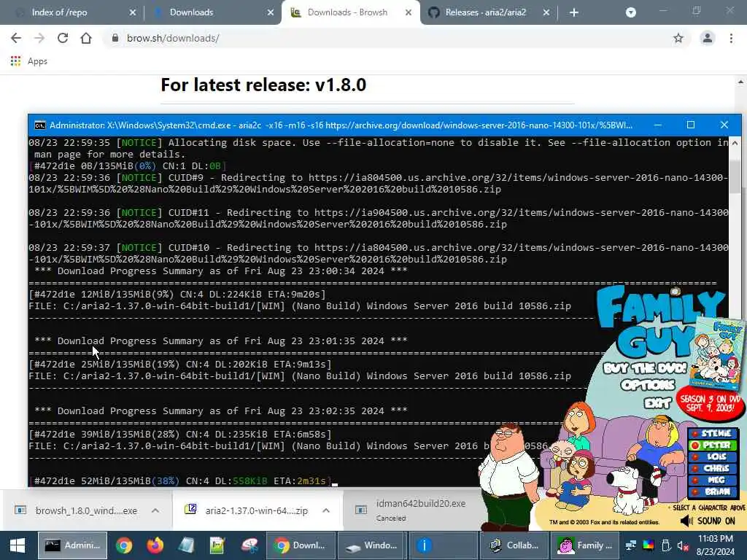Open the browser home page

click(86, 38)
